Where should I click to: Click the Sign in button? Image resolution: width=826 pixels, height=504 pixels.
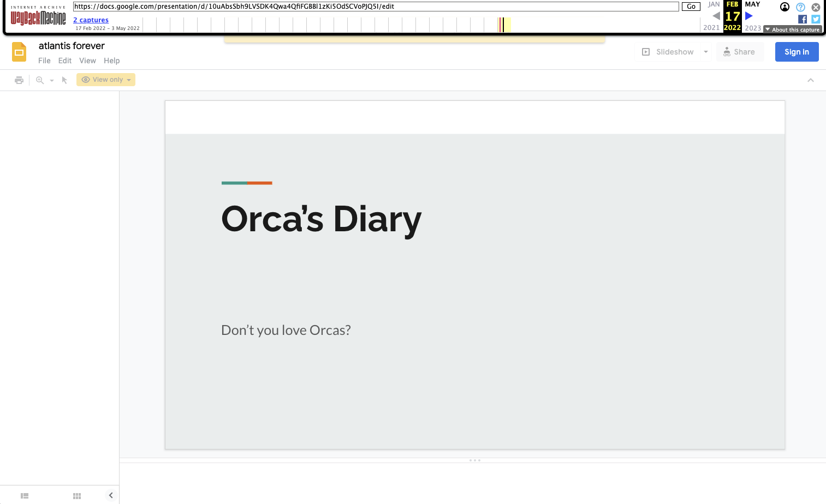coord(797,52)
